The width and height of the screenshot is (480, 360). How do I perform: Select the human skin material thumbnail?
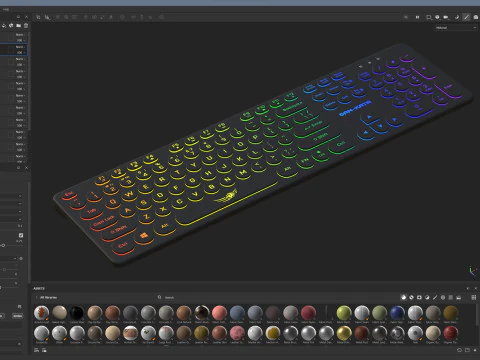click(x=130, y=333)
